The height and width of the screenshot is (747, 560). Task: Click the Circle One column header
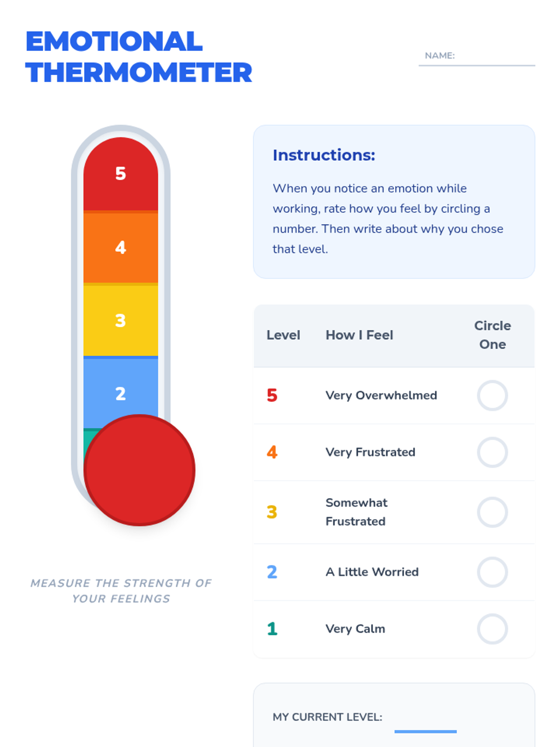point(492,335)
